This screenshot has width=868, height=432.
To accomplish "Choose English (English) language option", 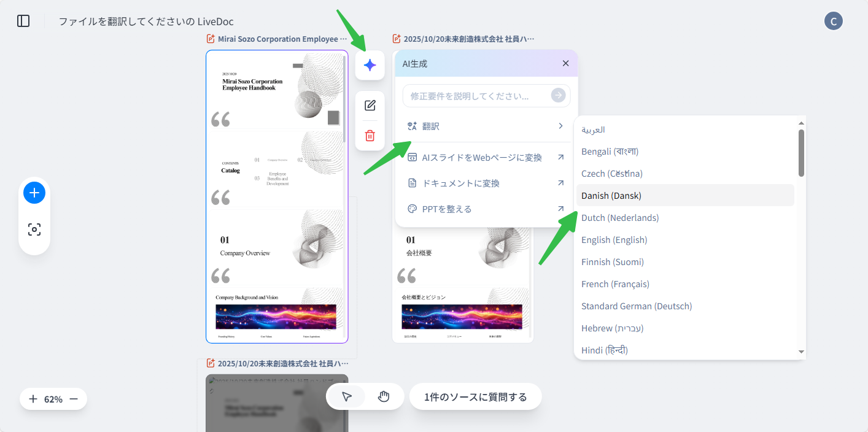I will pos(614,240).
